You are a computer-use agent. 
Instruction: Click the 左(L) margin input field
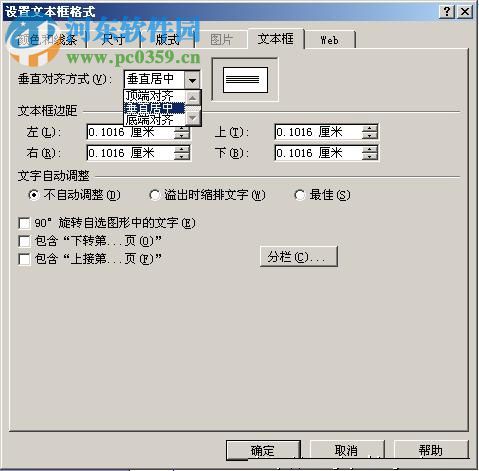point(131,132)
